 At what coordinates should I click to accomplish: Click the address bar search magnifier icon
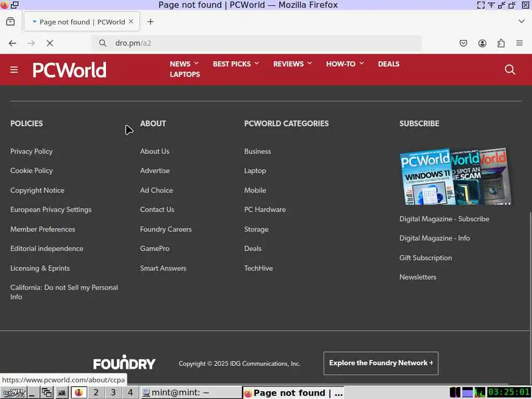(102, 43)
